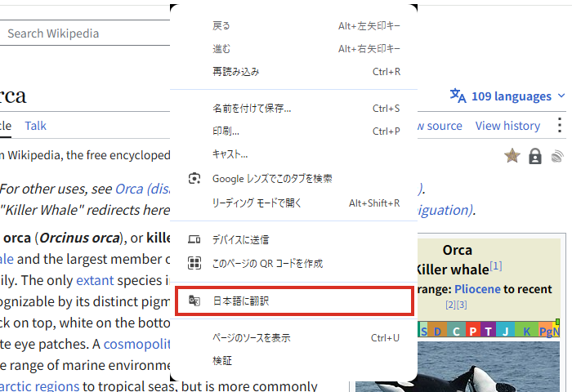
Task: Click the J period swatch in timeline
Action: click(x=505, y=330)
